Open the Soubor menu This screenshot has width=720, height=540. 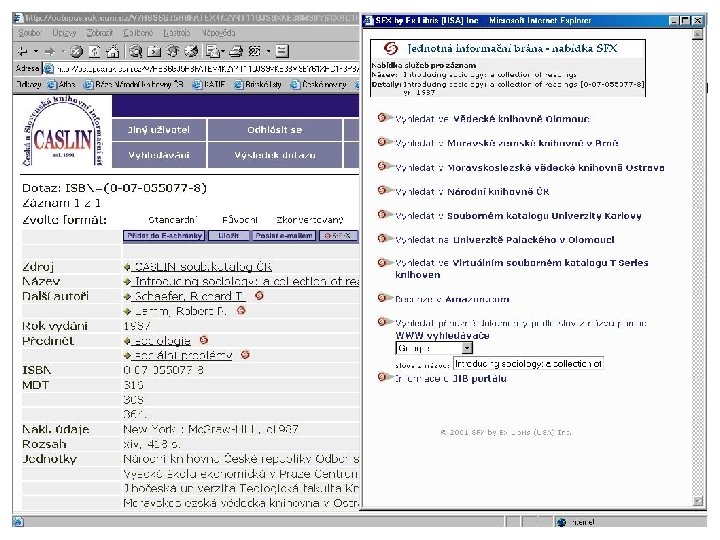(30, 33)
